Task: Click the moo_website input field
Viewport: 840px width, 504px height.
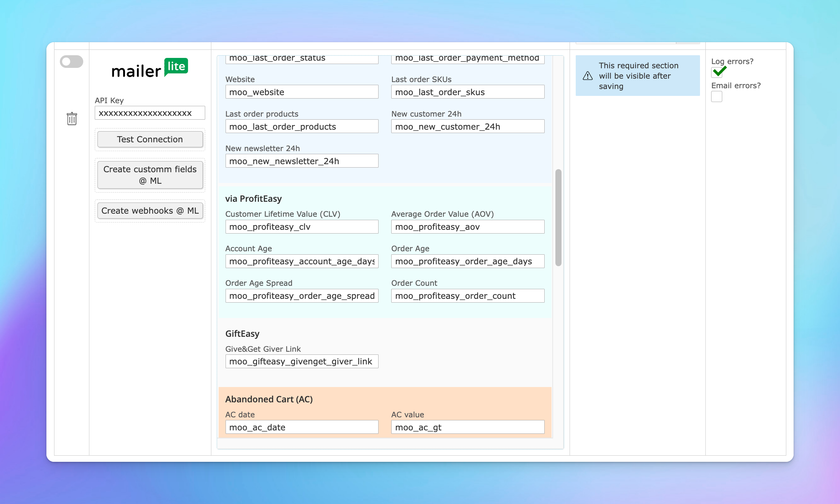Action: point(301,92)
